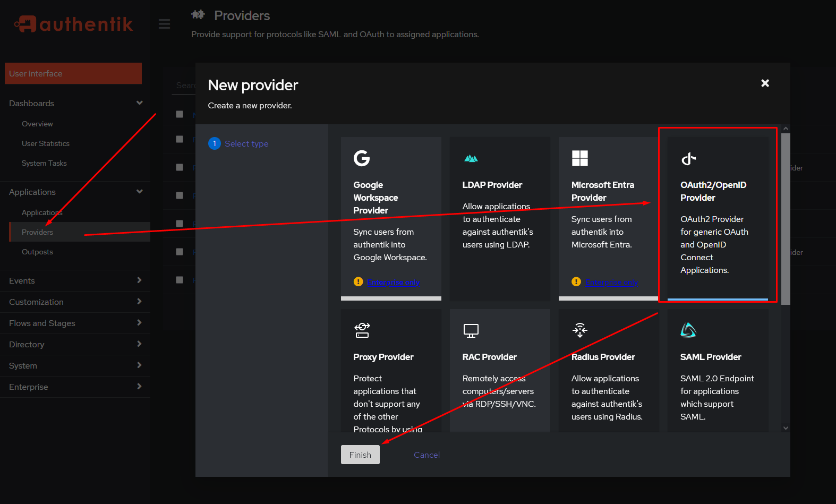This screenshot has width=836, height=504.
Task: Collapse the Dashboards section
Action: click(75, 103)
